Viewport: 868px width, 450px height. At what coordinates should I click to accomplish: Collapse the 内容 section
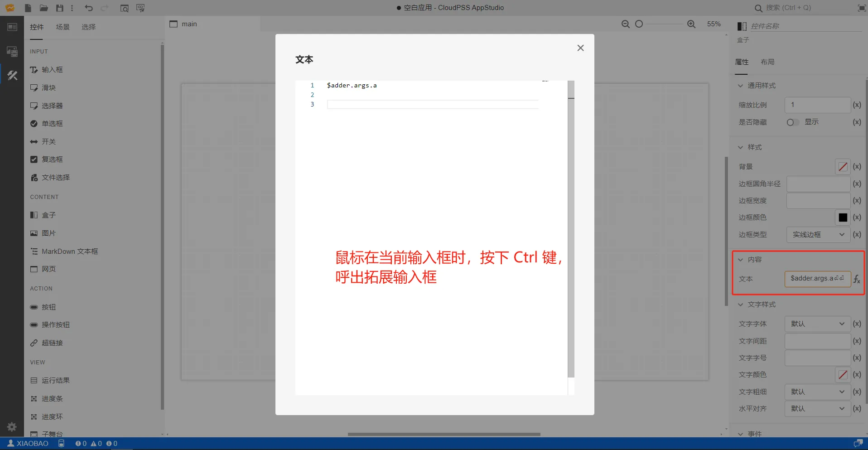click(740, 260)
